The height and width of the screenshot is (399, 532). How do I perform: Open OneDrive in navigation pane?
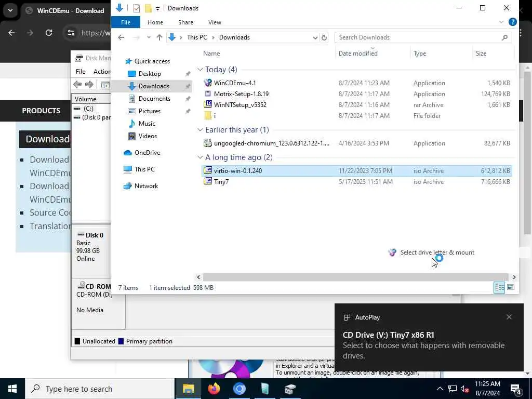pos(147,153)
